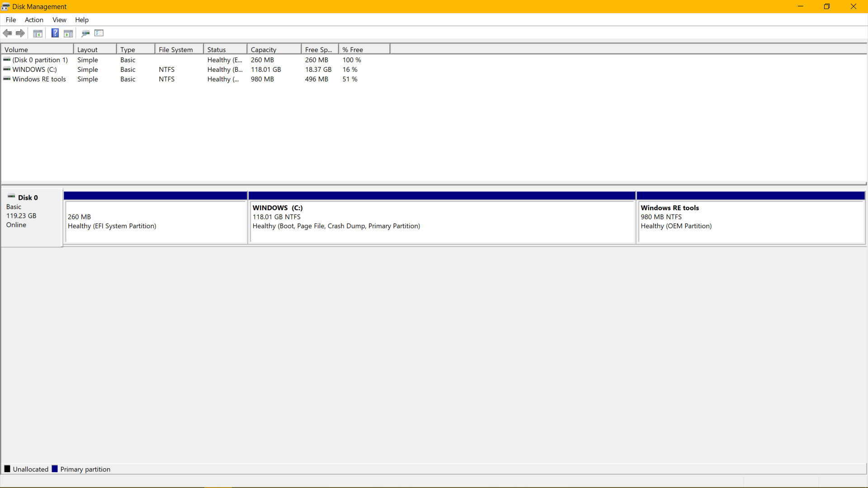Click the Back navigation arrow in toolbar
The image size is (868, 488).
pos(7,33)
